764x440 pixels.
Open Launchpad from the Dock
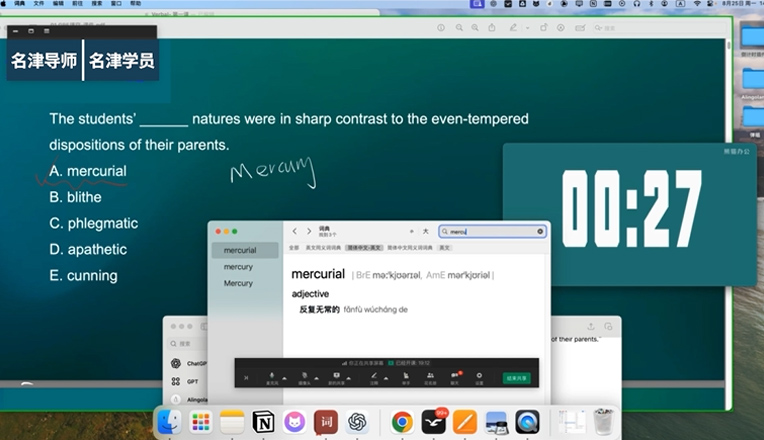201,422
